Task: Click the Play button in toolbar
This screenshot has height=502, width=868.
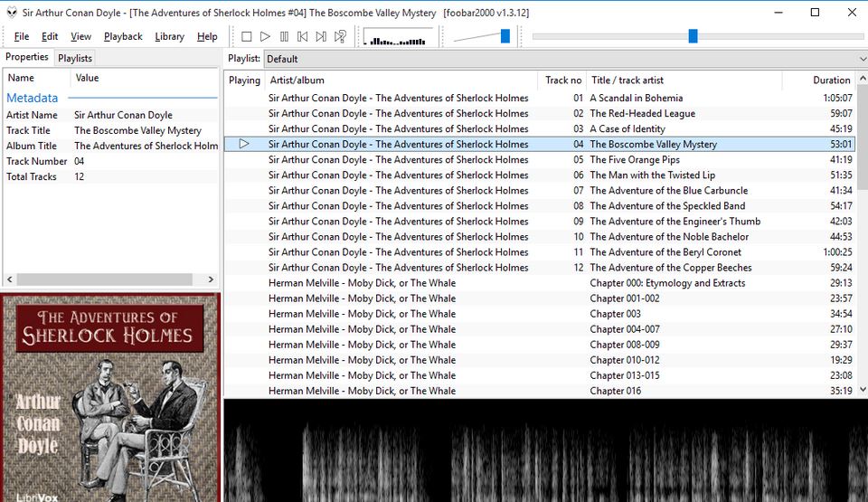Action: 265,36
